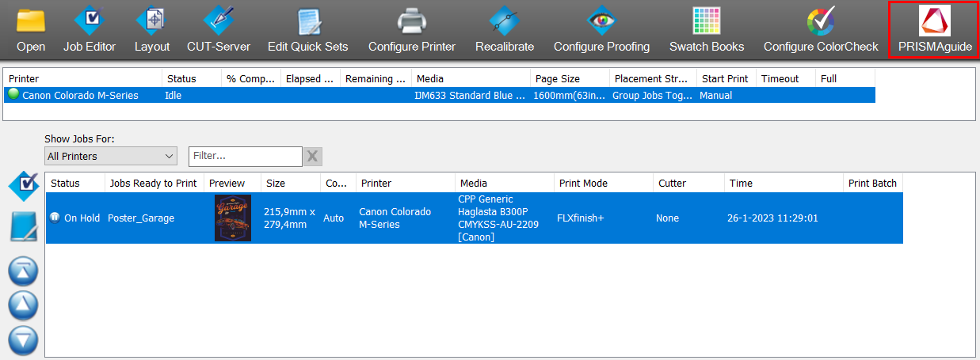Viewport: 980px width, 360px height.
Task: Move selected job down in queue
Action: 23,340
